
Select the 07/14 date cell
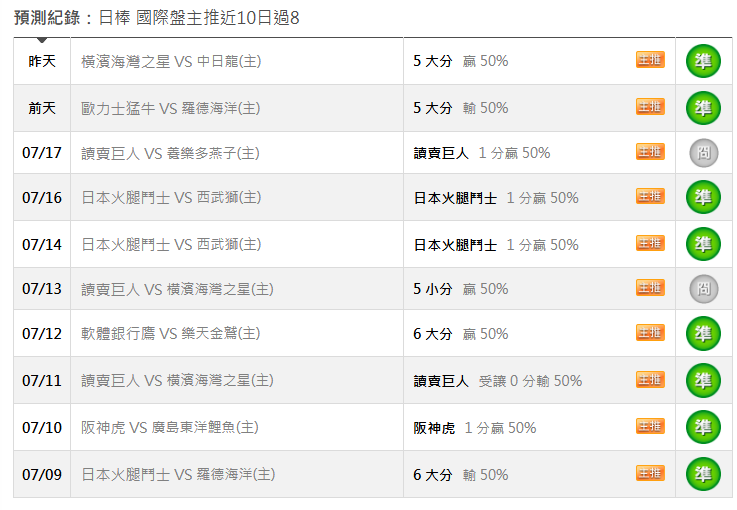(x=42, y=244)
